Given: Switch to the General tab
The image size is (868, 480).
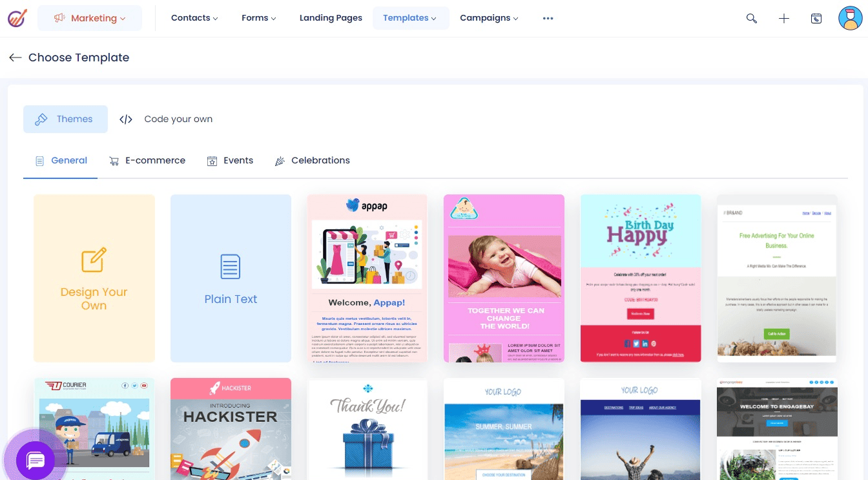Looking at the screenshot, I should [61, 161].
